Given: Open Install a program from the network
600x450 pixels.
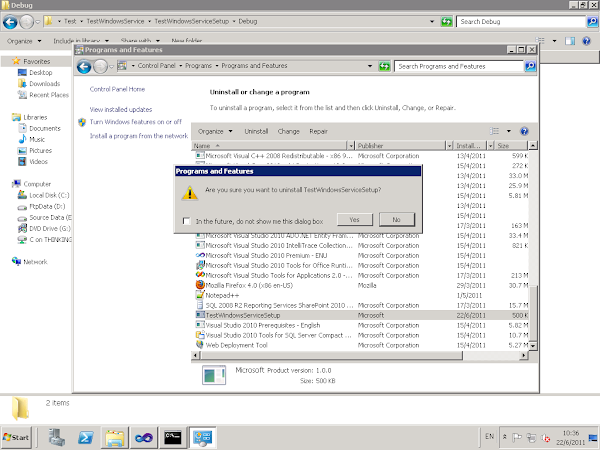Looking at the screenshot, I should click(x=139, y=136).
